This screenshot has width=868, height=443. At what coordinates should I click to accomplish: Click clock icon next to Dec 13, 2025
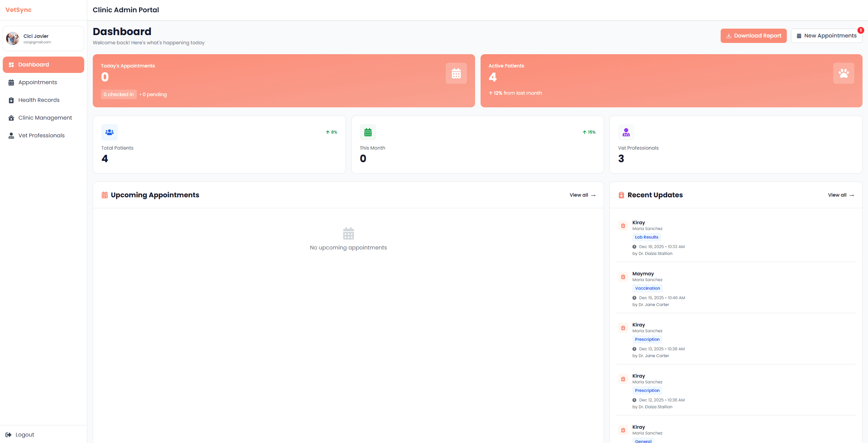pyautogui.click(x=634, y=349)
